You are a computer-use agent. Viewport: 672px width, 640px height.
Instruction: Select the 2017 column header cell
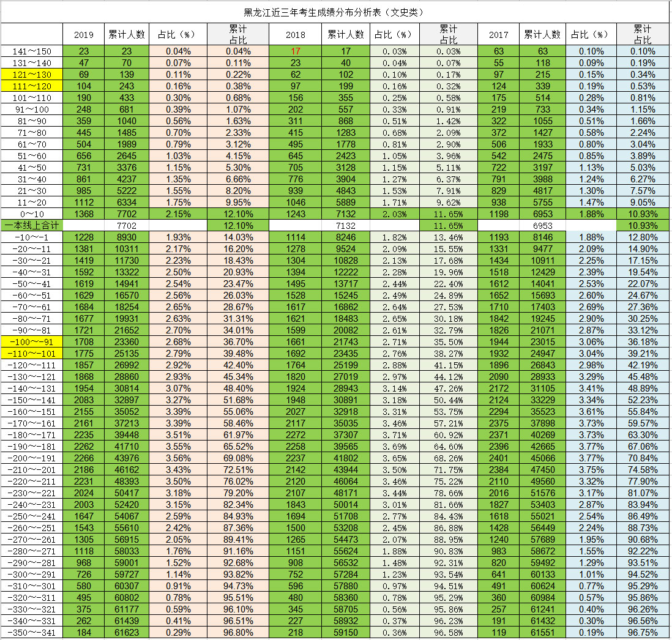498,35
